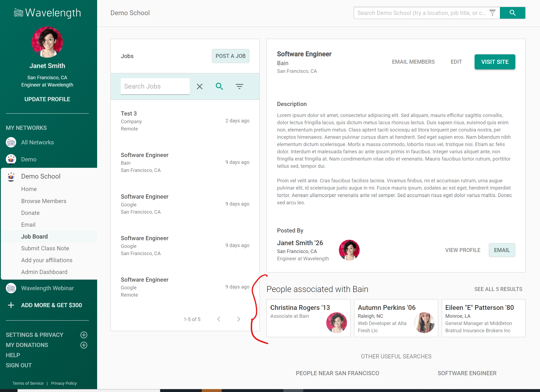
Task: Click the Post a Job button
Action: 230,56
